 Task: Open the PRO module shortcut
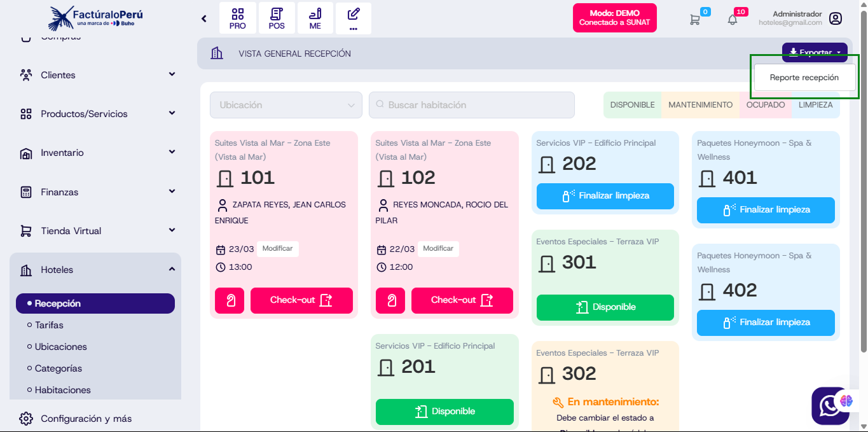click(238, 18)
